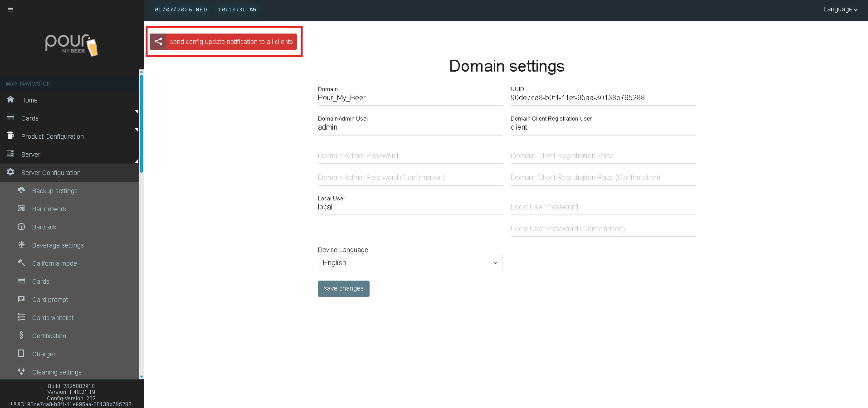Send config update notification to all clients
Screen dimensions: 868x408
[x=231, y=42]
